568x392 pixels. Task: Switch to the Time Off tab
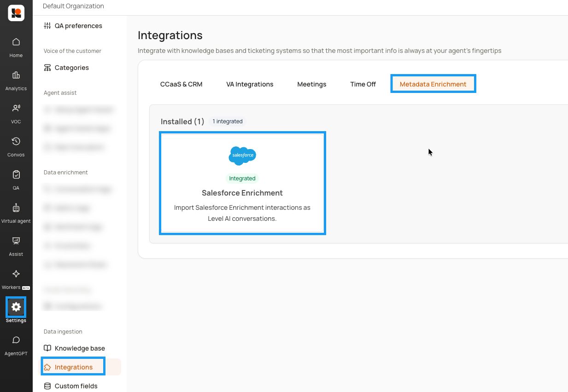(x=363, y=84)
